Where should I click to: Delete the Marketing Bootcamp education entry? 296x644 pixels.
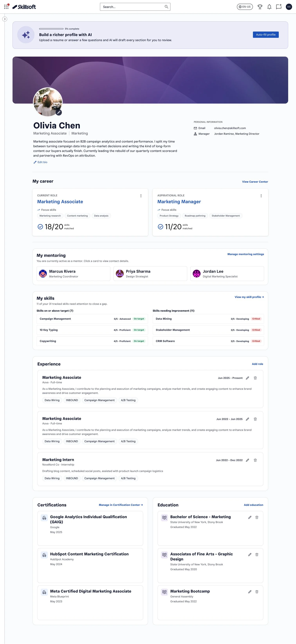click(x=257, y=592)
